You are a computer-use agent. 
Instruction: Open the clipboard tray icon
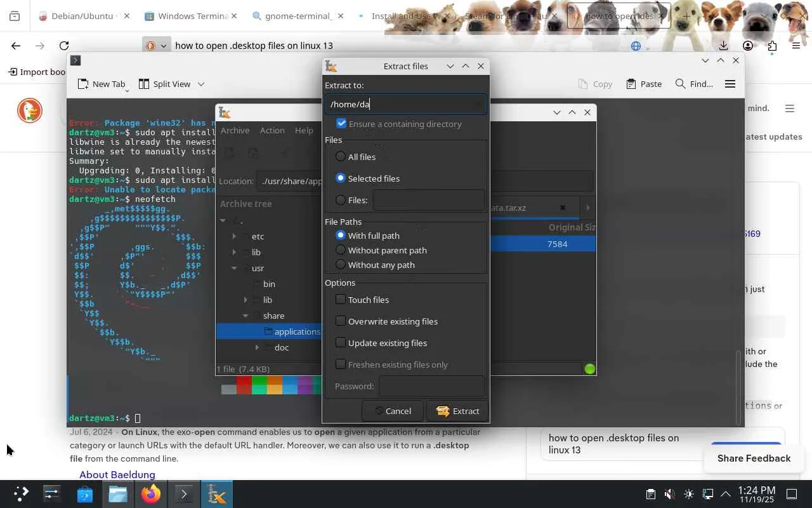[650, 494]
